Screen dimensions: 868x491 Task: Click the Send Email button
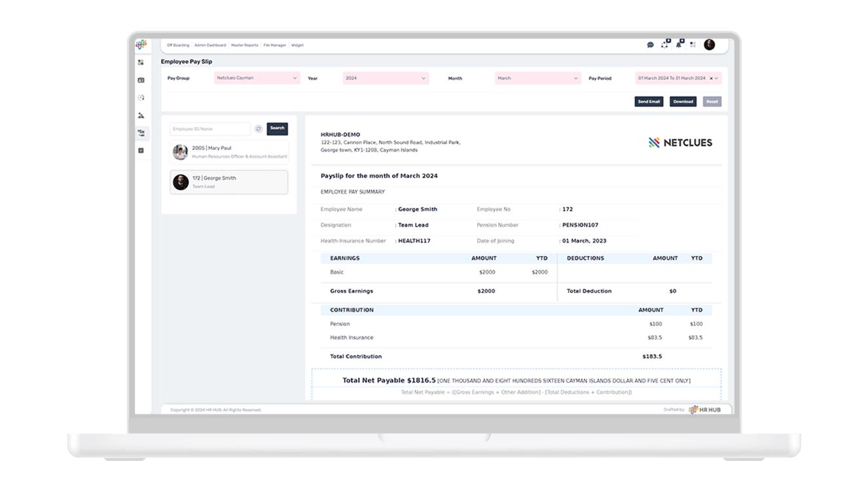click(x=649, y=101)
